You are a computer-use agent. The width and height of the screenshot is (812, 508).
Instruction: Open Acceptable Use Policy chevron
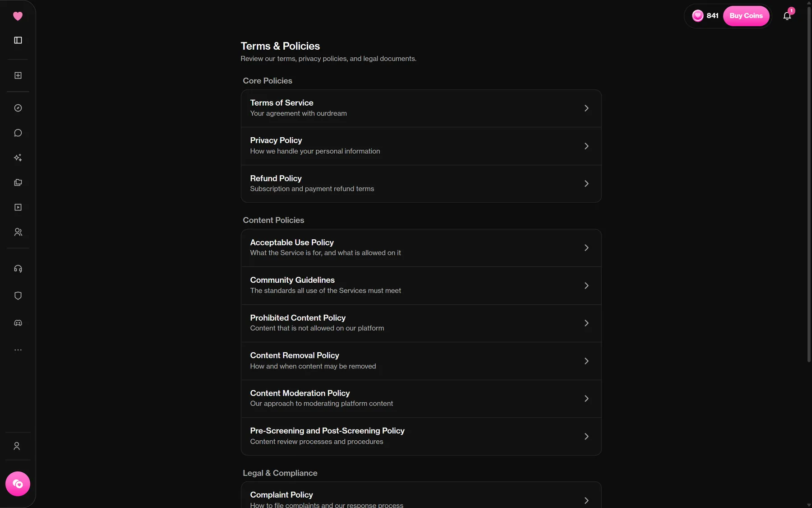(586, 248)
